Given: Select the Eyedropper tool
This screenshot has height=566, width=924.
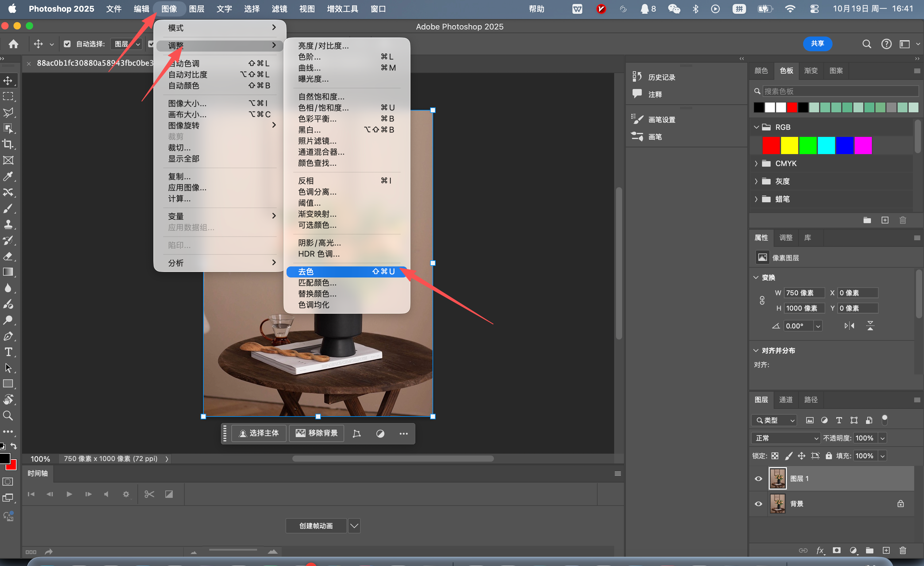Looking at the screenshot, I should (8, 176).
